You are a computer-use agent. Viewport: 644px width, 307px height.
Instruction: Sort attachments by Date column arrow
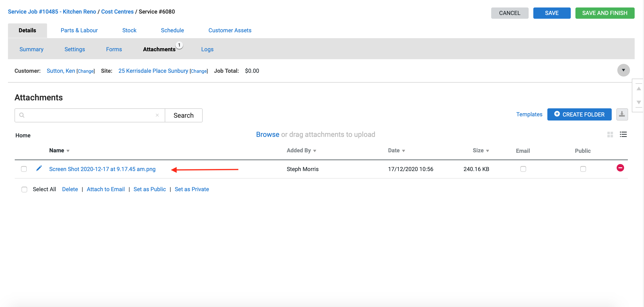[403, 151]
